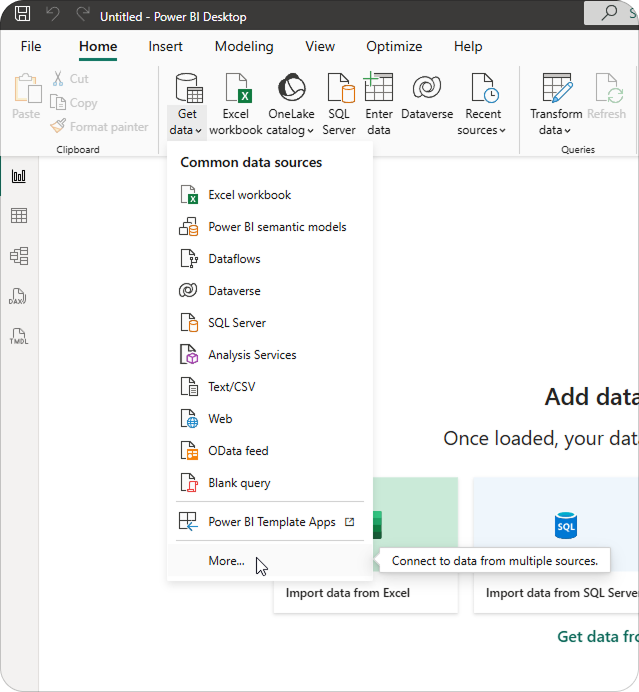This screenshot has height=692, width=639.
Task: Click the Refresh ribbon button
Action: (607, 98)
